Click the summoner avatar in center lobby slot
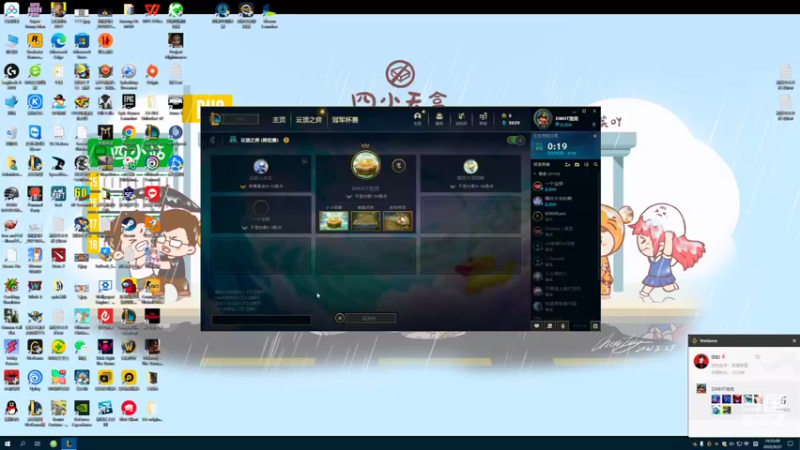Screen dimensions: 800x450 (365, 164)
